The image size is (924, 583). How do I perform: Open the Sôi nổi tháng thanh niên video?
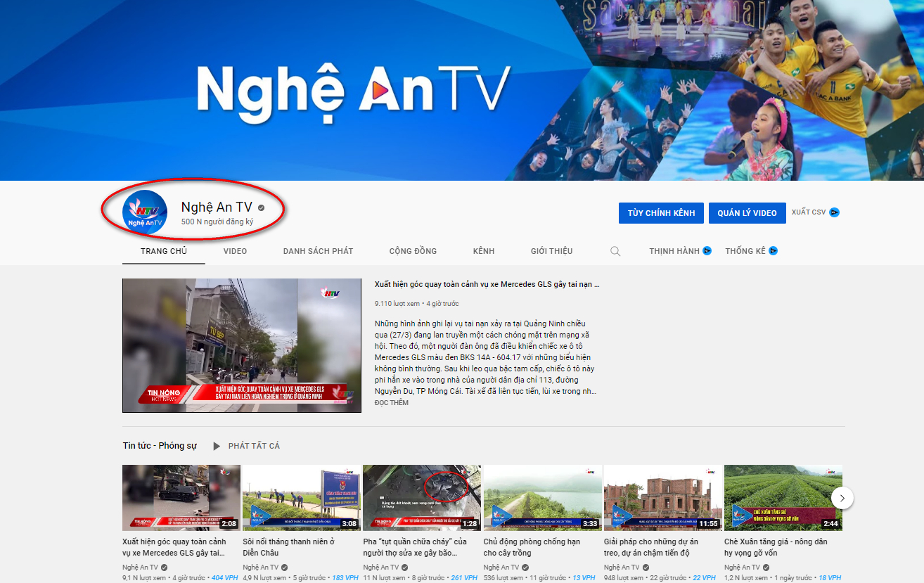288,547
